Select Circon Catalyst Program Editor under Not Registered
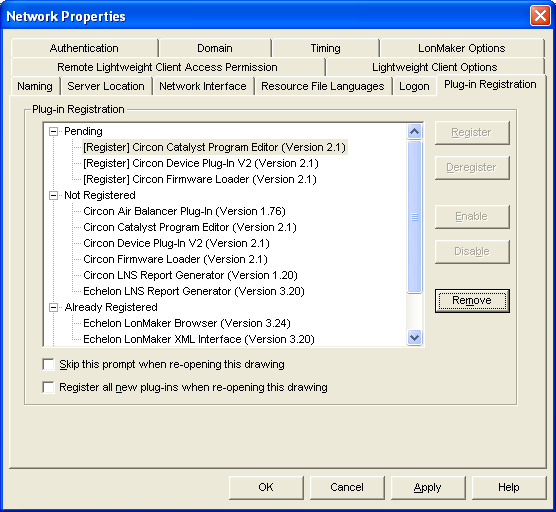Viewport: 556px width, 512px height. click(x=190, y=227)
